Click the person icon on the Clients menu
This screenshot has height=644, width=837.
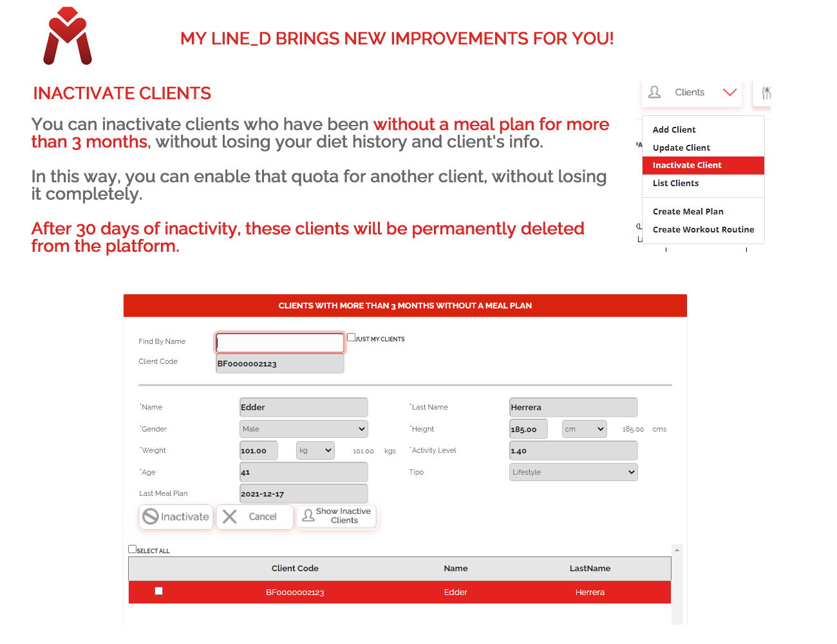[x=654, y=92]
